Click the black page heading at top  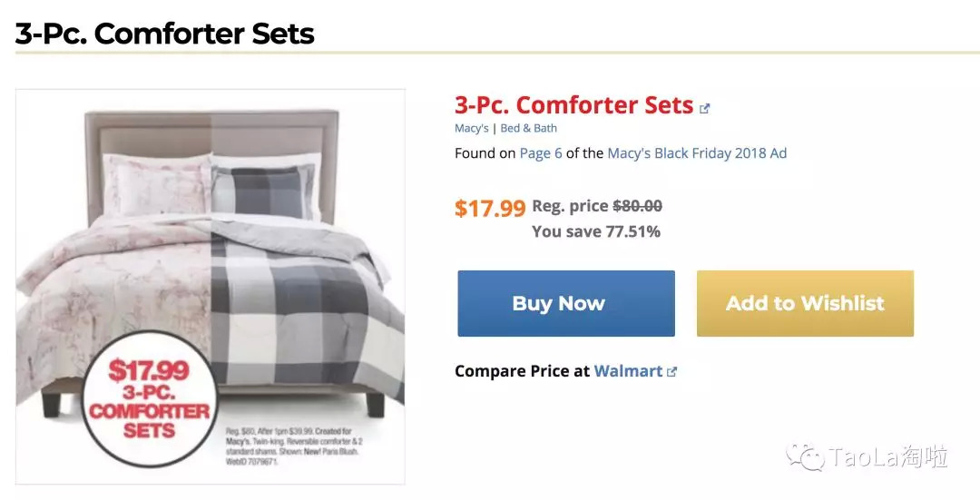pyautogui.click(x=165, y=34)
